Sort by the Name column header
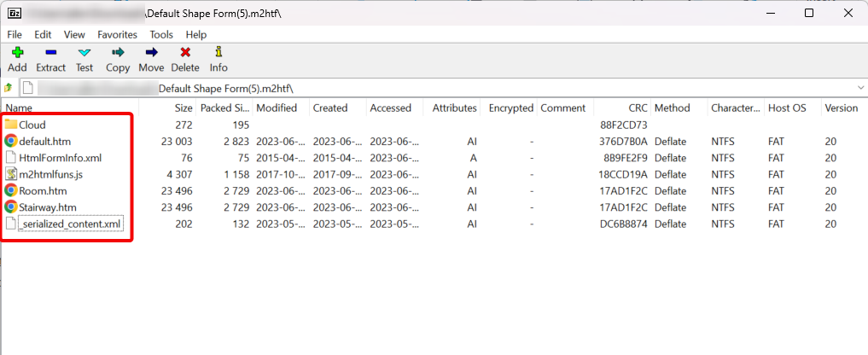Image resolution: width=868 pixels, height=355 pixels. coord(70,108)
